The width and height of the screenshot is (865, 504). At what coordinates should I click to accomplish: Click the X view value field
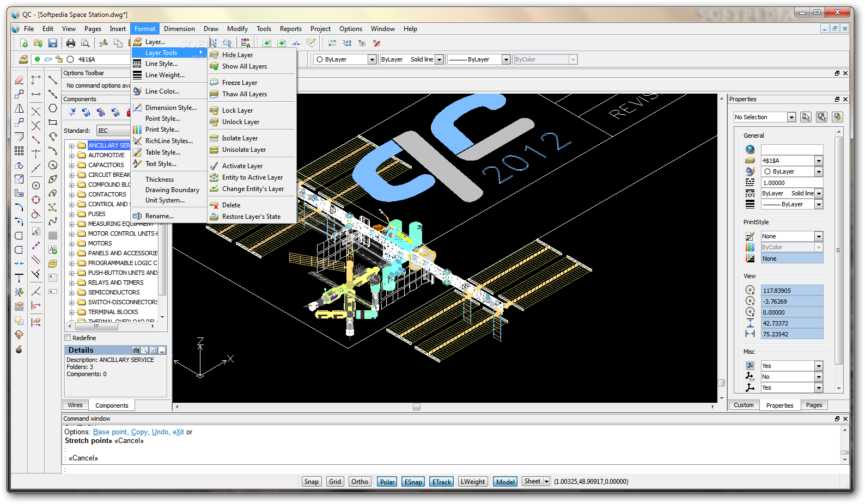[x=792, y=291]
